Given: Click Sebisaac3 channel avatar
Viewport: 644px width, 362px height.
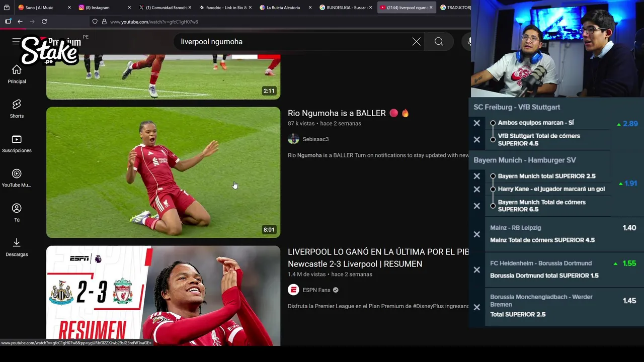Looking at the screenshot, I should tap(293, 139).
